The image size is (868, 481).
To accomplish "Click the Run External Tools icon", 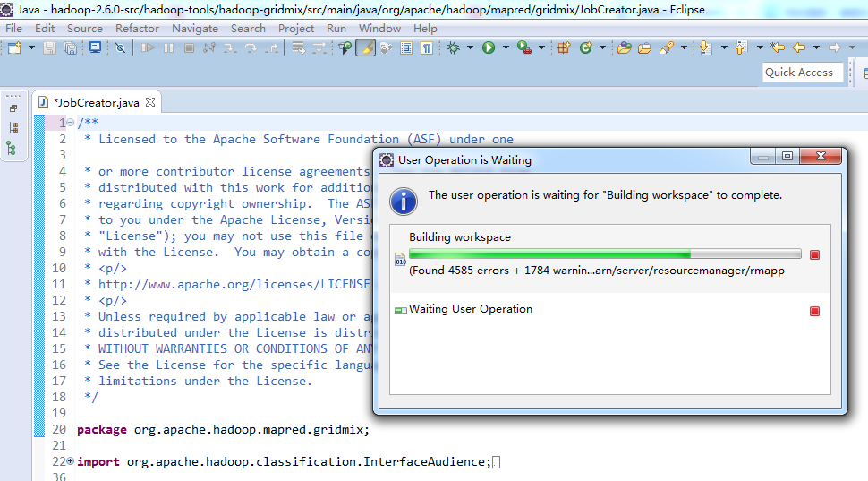I will coord(523,48).
